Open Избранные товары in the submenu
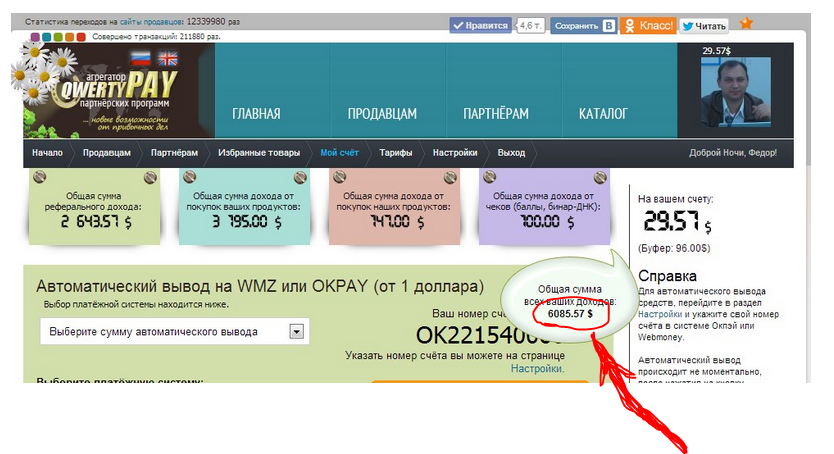This screenshot has width=834, height=454. 259,153
